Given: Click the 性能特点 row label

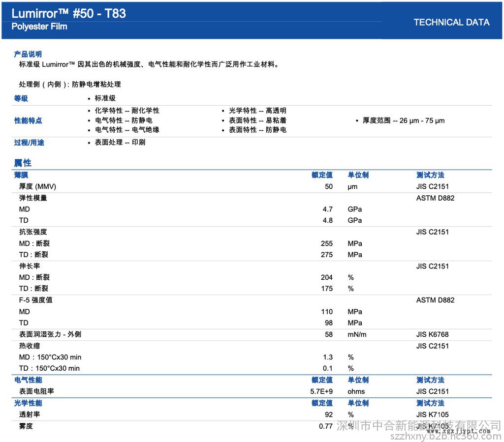Looking at the screenshot, I should point(28,120).
